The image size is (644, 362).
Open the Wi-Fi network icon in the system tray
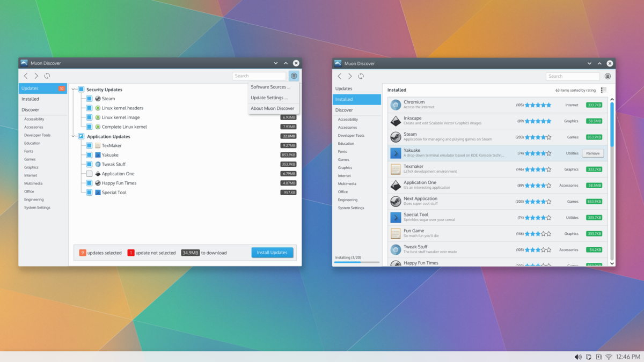[x=609, y=357]
